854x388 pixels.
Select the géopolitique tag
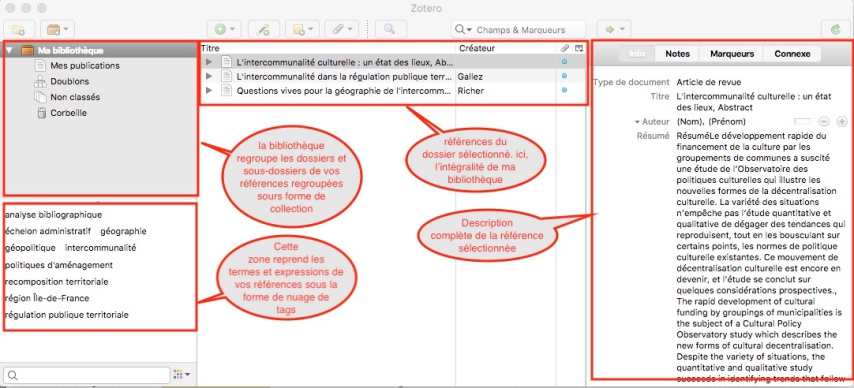[30, 248]
